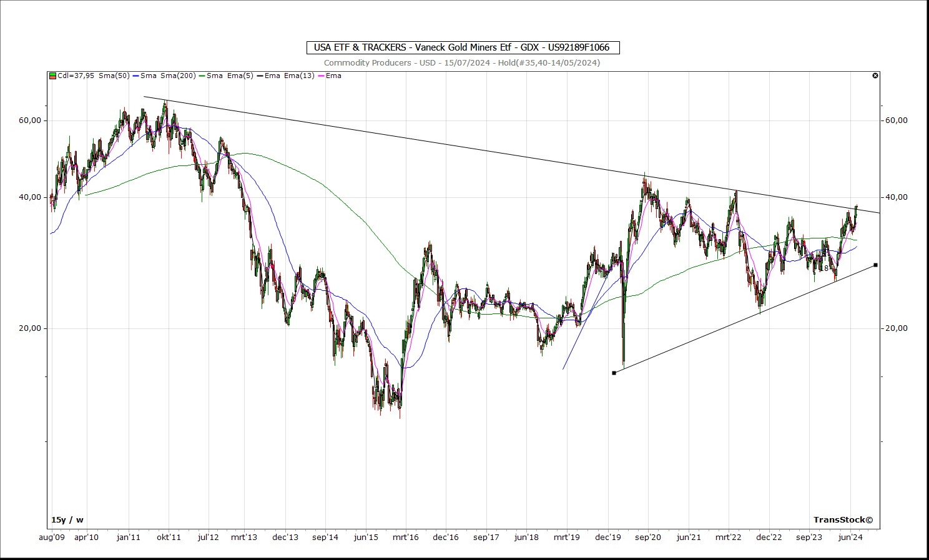Click the 'mrt'22' date label
This screenshot has width=929, height=560.
click(728, 537)
